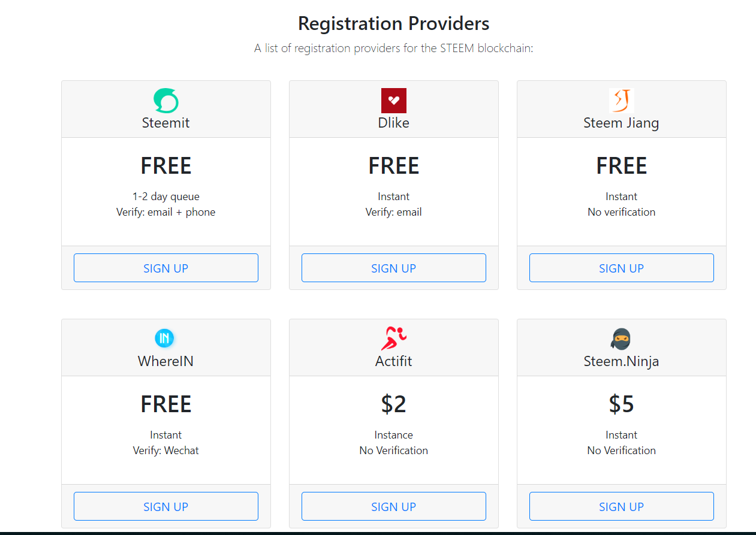The width and height of the screenshot is (756, 535).
Task: Click the Actifit red runner logo
Action: click(x=394, y=338)
